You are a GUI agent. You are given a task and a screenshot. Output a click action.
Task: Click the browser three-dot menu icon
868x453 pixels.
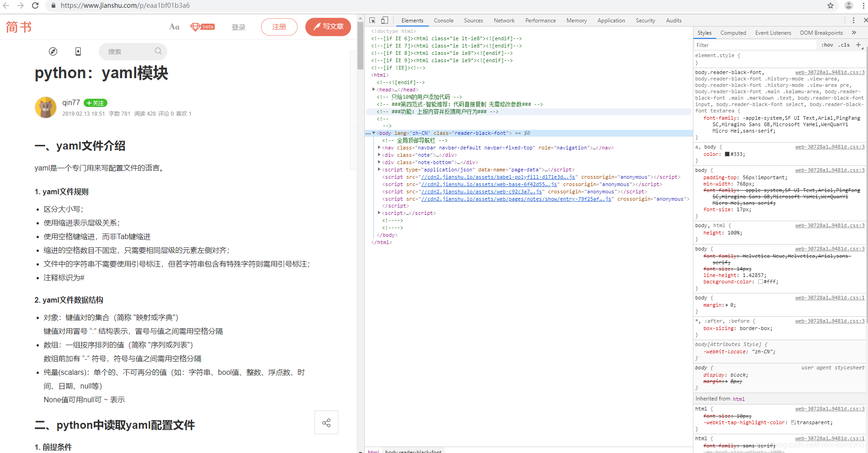(x=863, y=5)
